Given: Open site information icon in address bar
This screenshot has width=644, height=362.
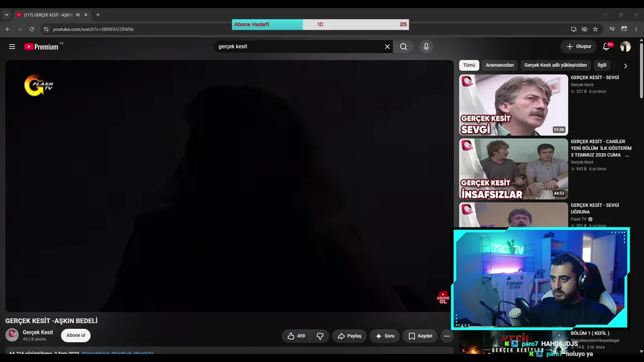Looking at the screenshot, I should [x=46, y=29].
